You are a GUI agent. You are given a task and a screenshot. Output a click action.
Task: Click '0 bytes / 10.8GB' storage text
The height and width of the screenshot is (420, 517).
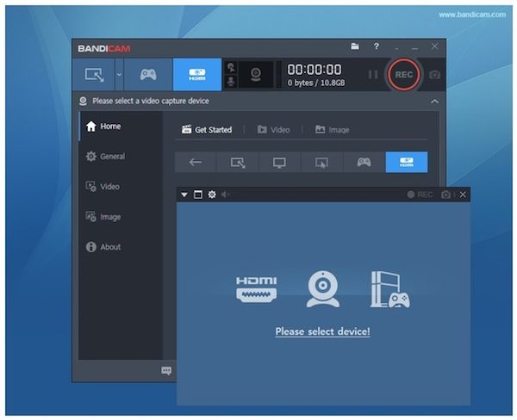click(316, 83)
